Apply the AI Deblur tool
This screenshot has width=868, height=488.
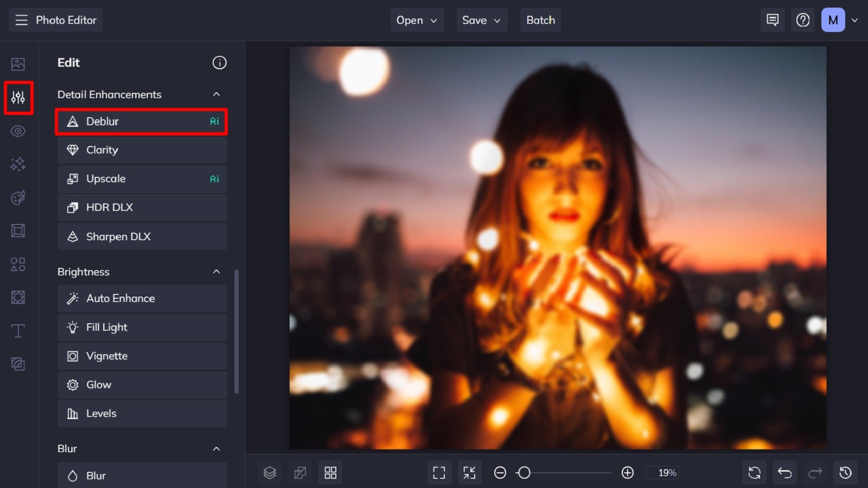141,121
